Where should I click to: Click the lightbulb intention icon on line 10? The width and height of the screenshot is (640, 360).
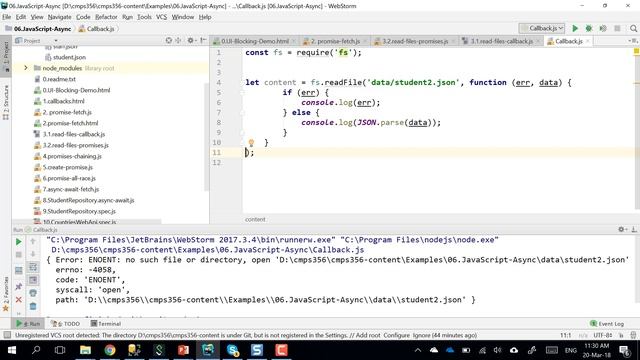[251, 142]
